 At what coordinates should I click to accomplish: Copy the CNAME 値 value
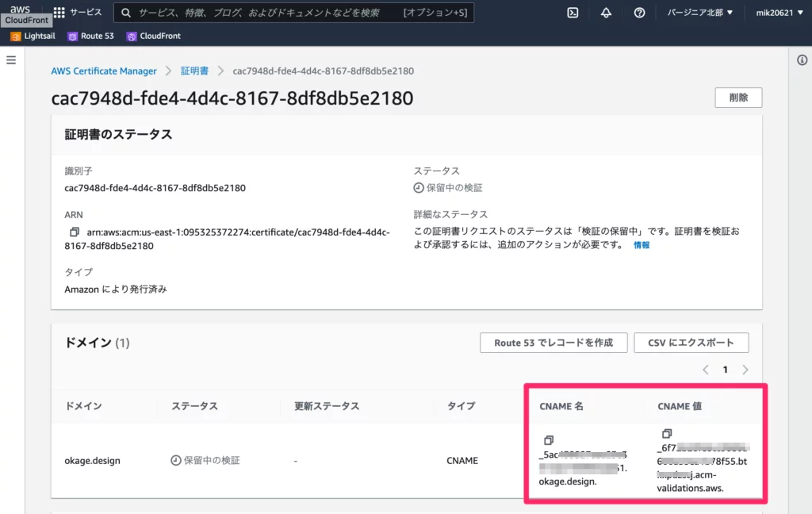point(667,433)
